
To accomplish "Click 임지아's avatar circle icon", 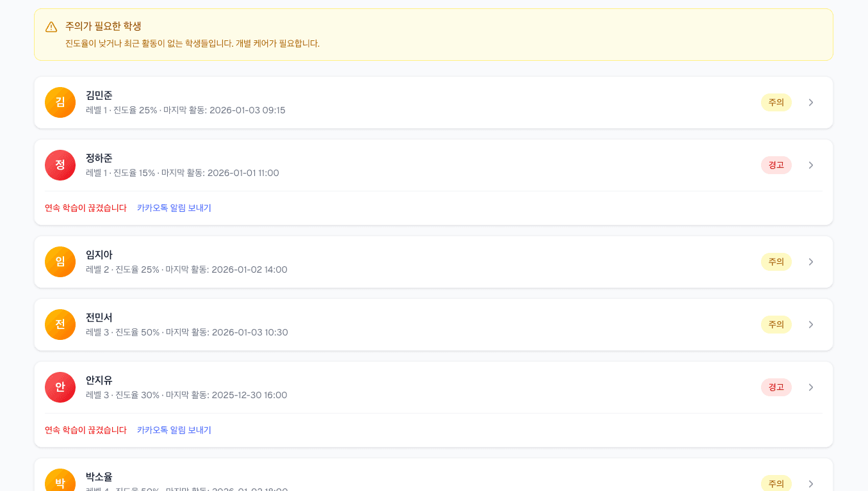I will pyautogui.click(x=60, y=262).
